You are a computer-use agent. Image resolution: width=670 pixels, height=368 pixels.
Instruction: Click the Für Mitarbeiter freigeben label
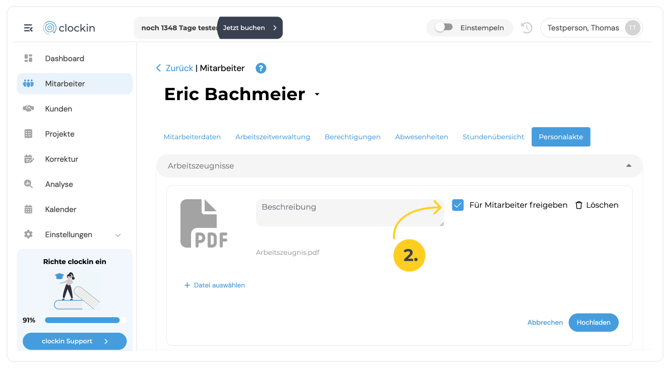click(518, 205)
